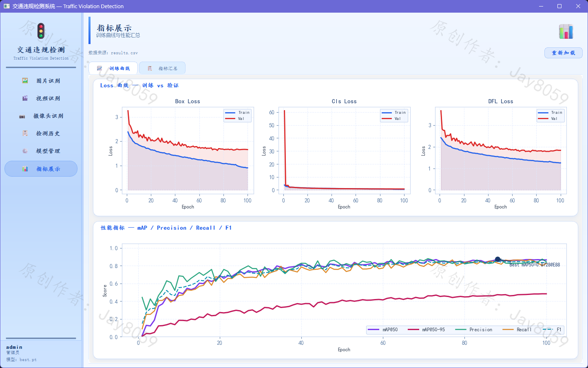Click the Recall legend entry
Viewport: 588px width, 368px height.
pos(517,330)
